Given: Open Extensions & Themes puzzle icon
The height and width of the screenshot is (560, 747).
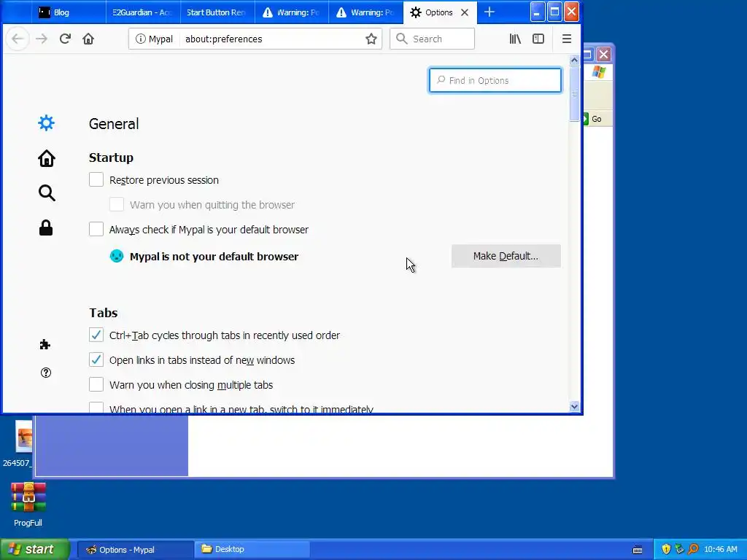Looking at the screenshot, I should 45,344.
